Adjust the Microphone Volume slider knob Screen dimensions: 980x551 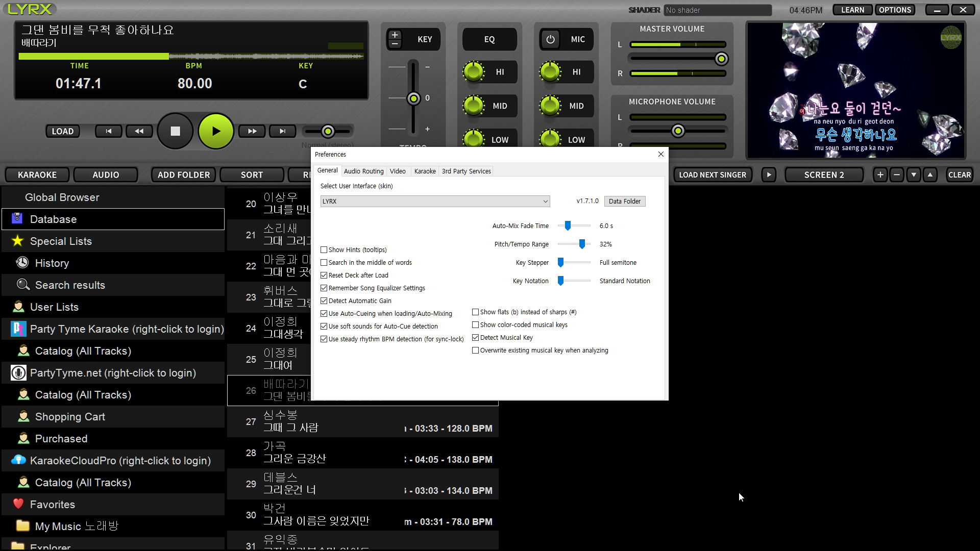pyautogui.click(x=678, y=131)
